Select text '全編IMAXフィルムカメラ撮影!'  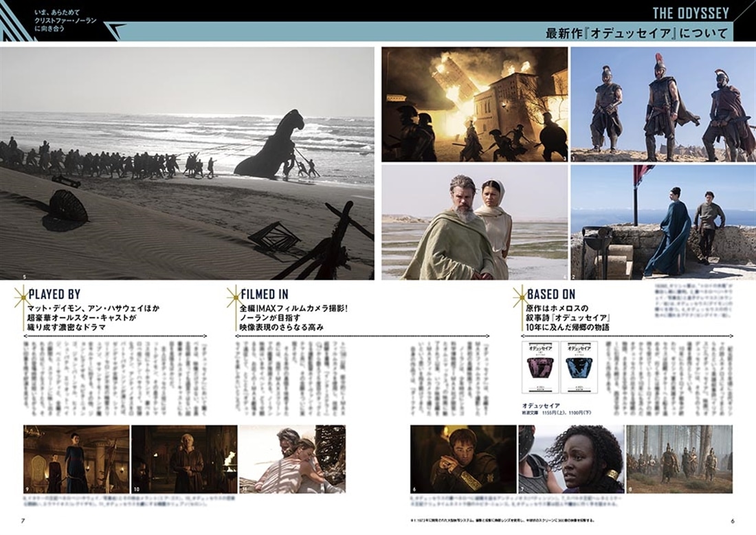[x=293, y=308]
